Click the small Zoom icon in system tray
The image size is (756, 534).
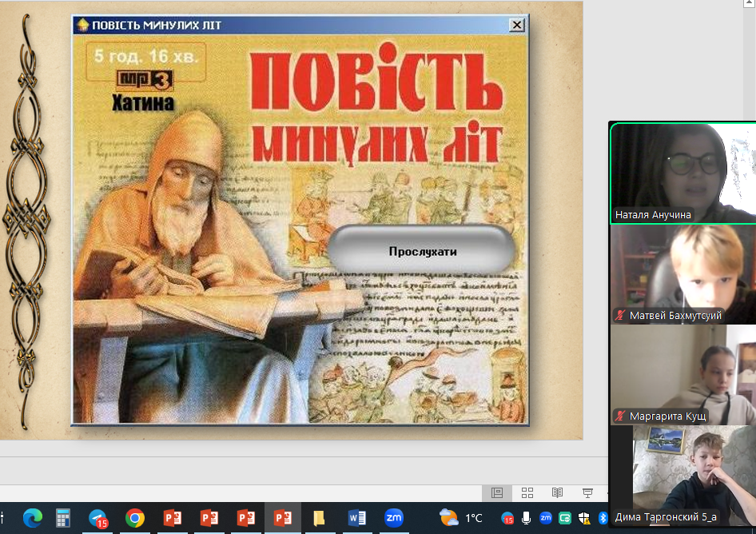coord(545,518)
